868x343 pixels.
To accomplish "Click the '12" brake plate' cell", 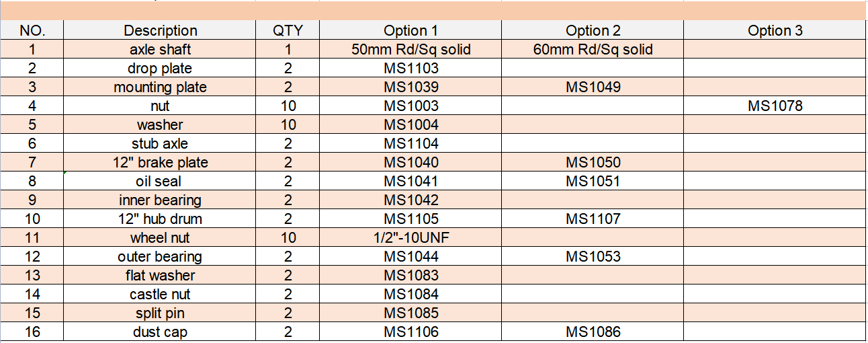I will click(x=161, y=162).
